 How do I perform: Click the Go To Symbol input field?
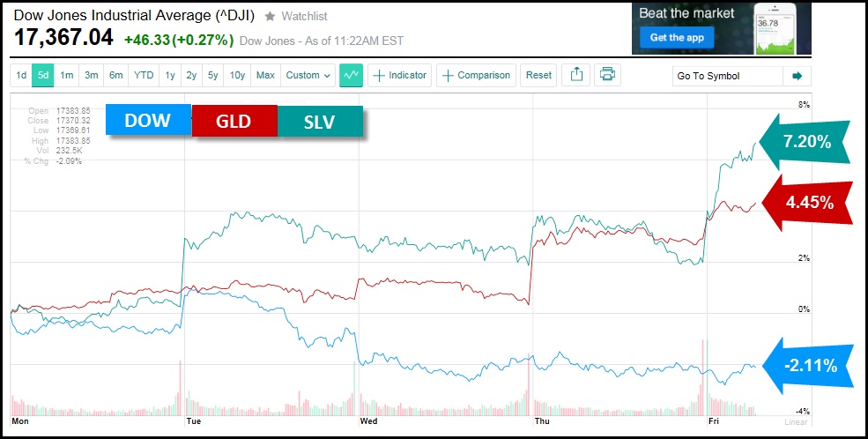click(x=726, y=76)
